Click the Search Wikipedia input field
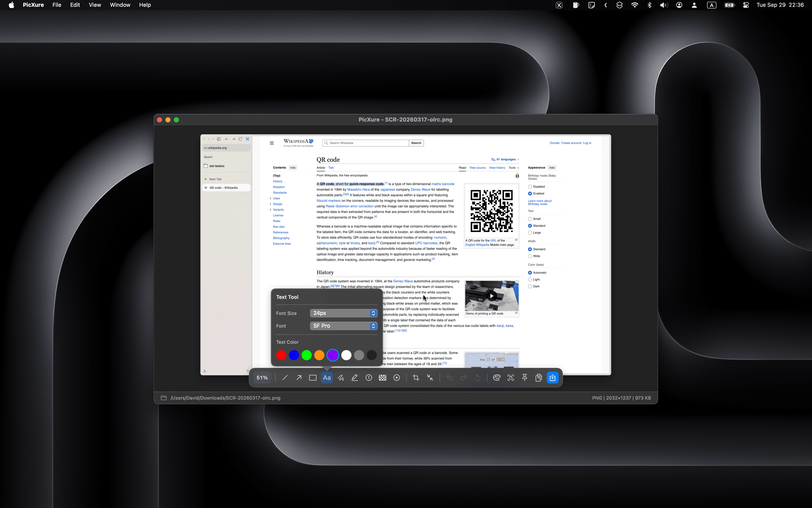Viewport: 812px width, 508px height. point(365,143)
